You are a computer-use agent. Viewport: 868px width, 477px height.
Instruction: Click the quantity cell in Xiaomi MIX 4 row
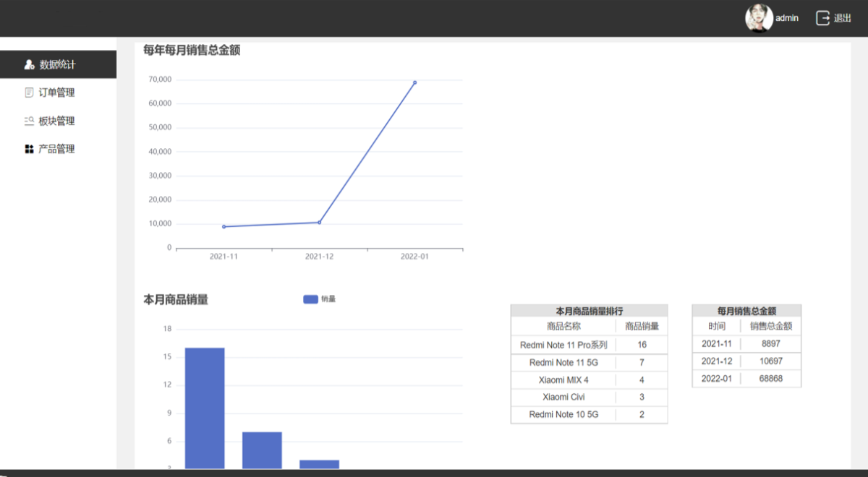pos(642,379)
